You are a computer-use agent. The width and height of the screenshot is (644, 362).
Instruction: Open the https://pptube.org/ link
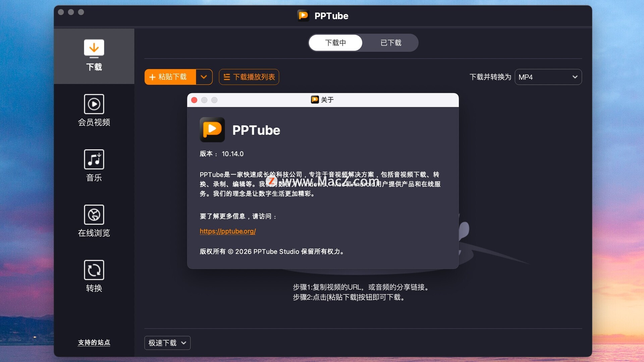pos(228,231)
